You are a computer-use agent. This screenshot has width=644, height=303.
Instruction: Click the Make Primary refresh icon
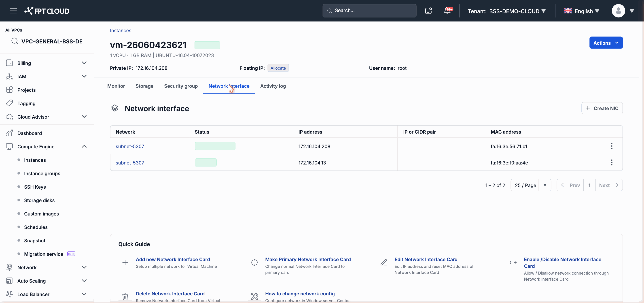point(254,262)
